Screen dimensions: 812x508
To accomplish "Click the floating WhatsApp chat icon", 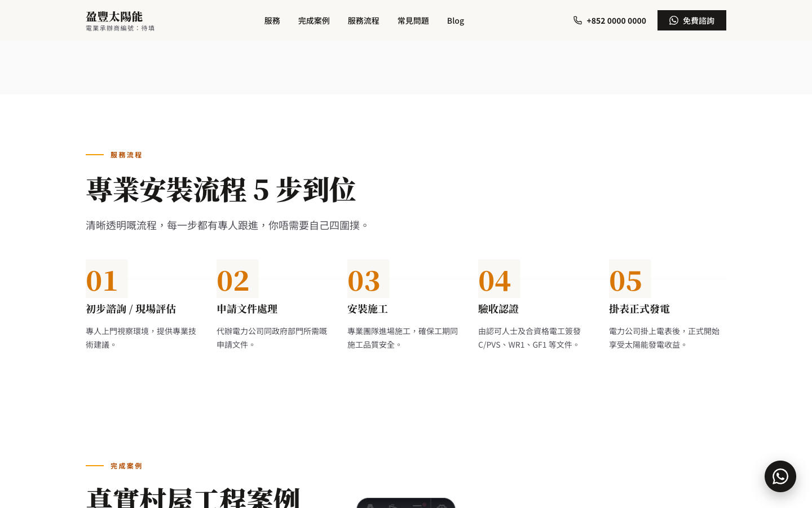I will [780, 476].
